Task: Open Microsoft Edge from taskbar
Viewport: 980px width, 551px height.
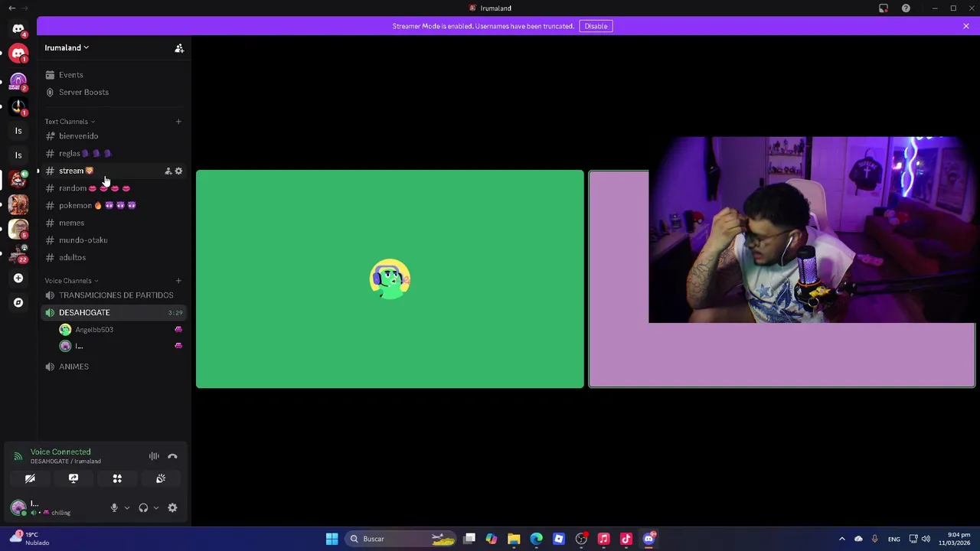Action: pyautogui.click(x=536, y=539)
